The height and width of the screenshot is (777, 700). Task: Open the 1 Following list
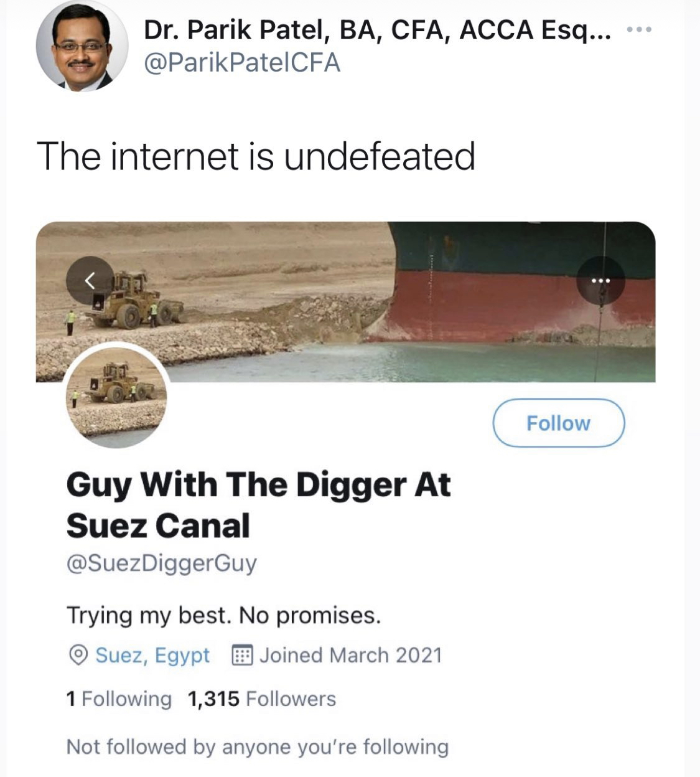click(x=119, y=699)
